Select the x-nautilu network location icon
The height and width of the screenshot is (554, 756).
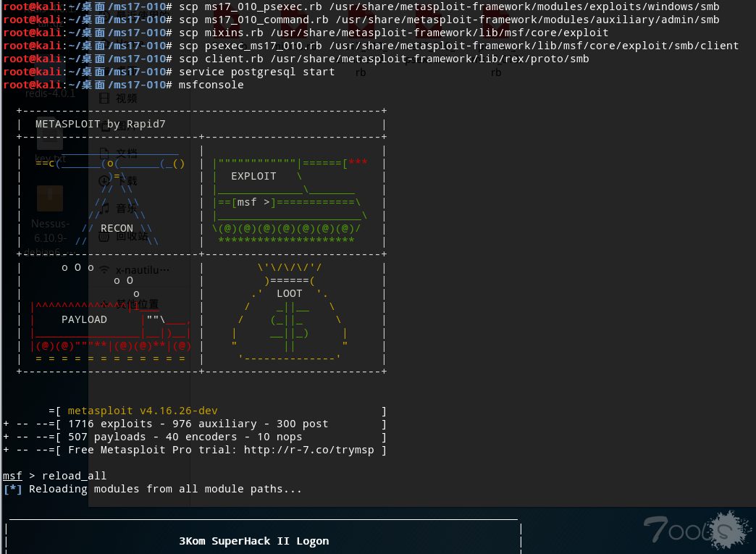pyautogui.click(x=104, y=269)
